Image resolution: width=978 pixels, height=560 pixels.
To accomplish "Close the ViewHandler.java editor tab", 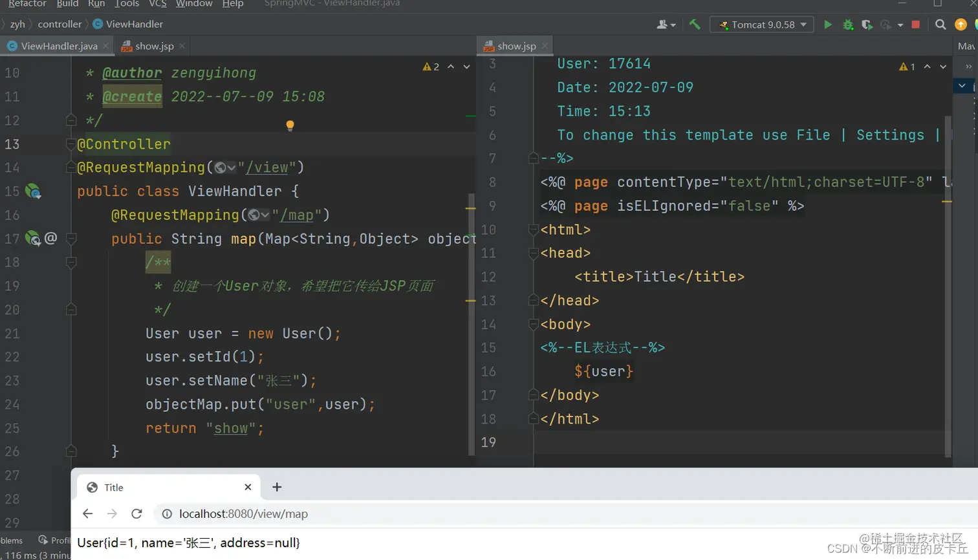I will point(106,46).
